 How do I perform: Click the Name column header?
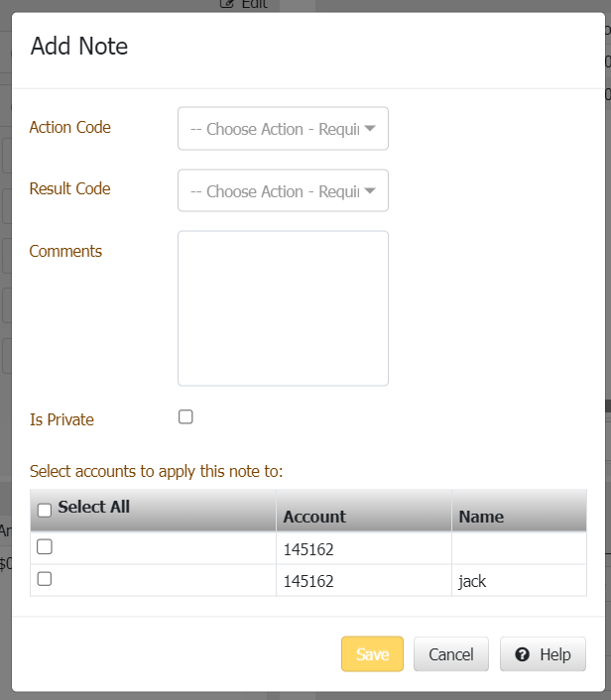click(x=481, y=517)
